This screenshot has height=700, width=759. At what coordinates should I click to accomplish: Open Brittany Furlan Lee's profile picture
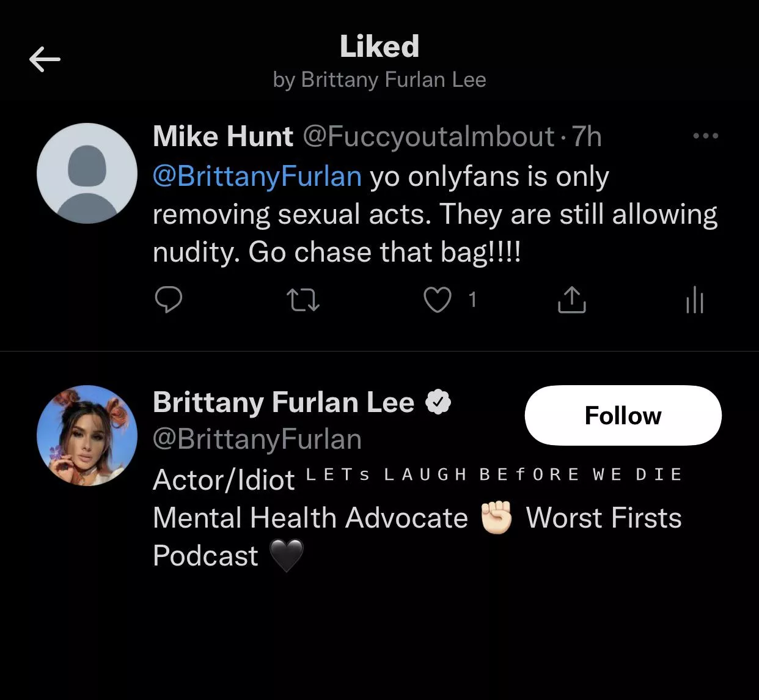click(x=87, y=435)
